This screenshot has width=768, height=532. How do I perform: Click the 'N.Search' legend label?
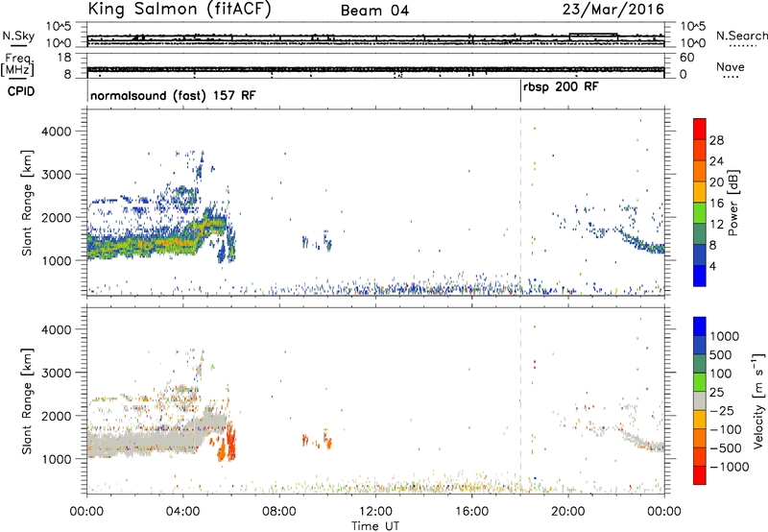(x=742, y=36)
